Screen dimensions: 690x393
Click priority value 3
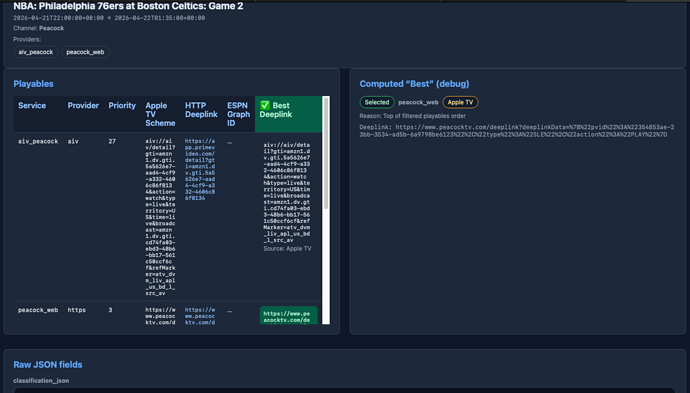pyautogui.click(x=110, y=310)
